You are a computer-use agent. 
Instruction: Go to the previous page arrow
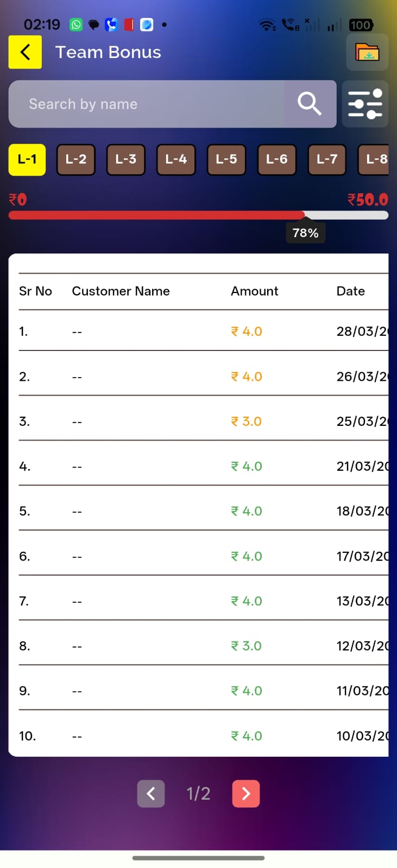click(151, 794)
